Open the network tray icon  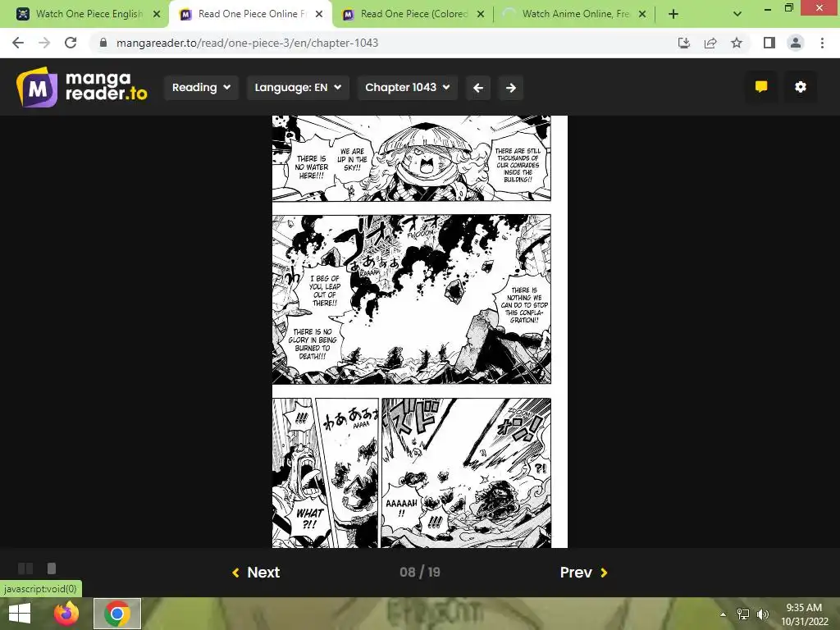click(742, 614)
